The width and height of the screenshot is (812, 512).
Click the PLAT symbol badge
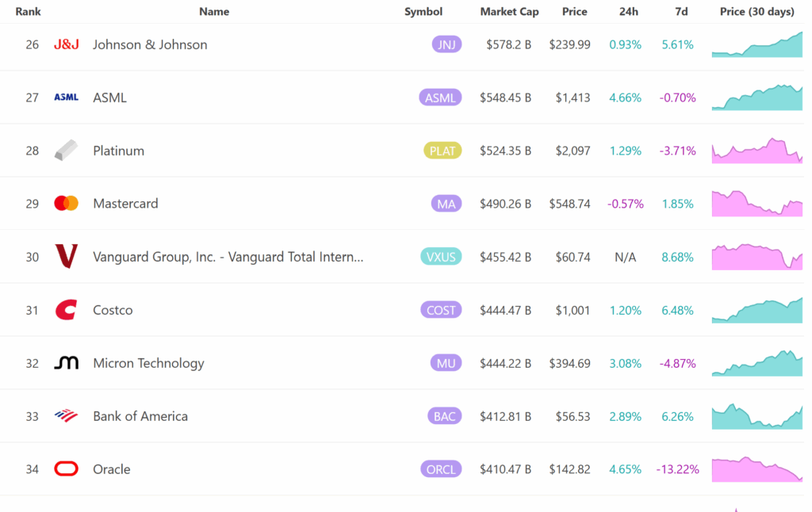442,151
